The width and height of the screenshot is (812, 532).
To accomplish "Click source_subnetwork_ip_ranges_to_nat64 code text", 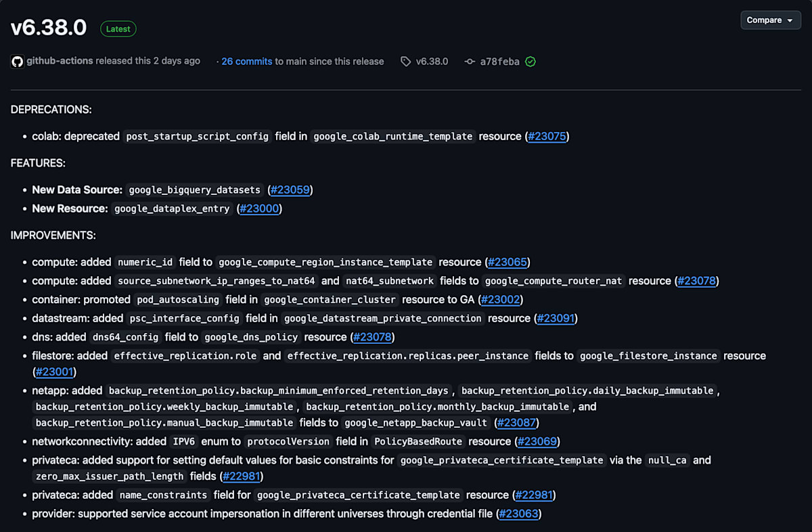I will 217,281.
